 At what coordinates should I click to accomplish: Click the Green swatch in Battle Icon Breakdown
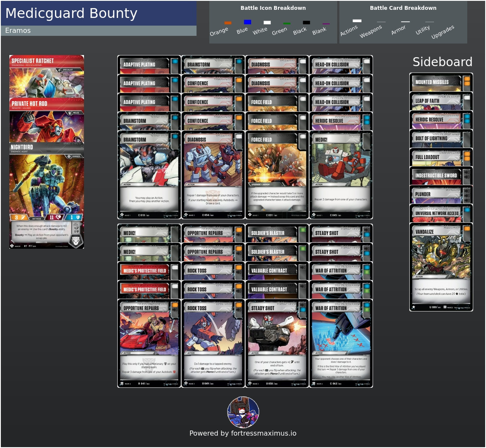point(287,23)
